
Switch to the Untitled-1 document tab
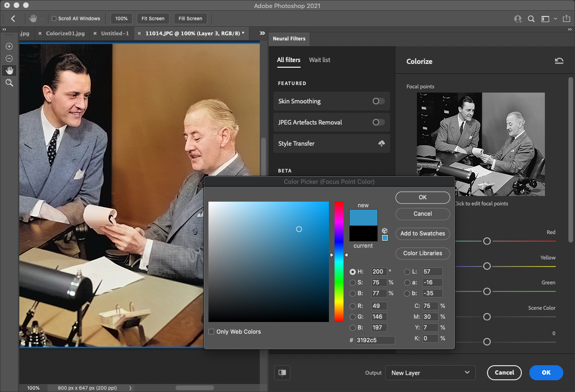coord(115,33)
